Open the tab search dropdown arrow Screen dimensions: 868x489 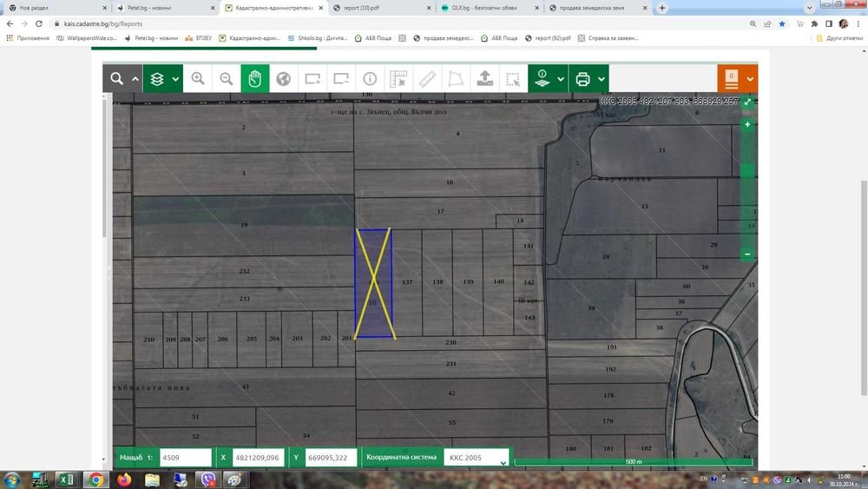(809, 8)
